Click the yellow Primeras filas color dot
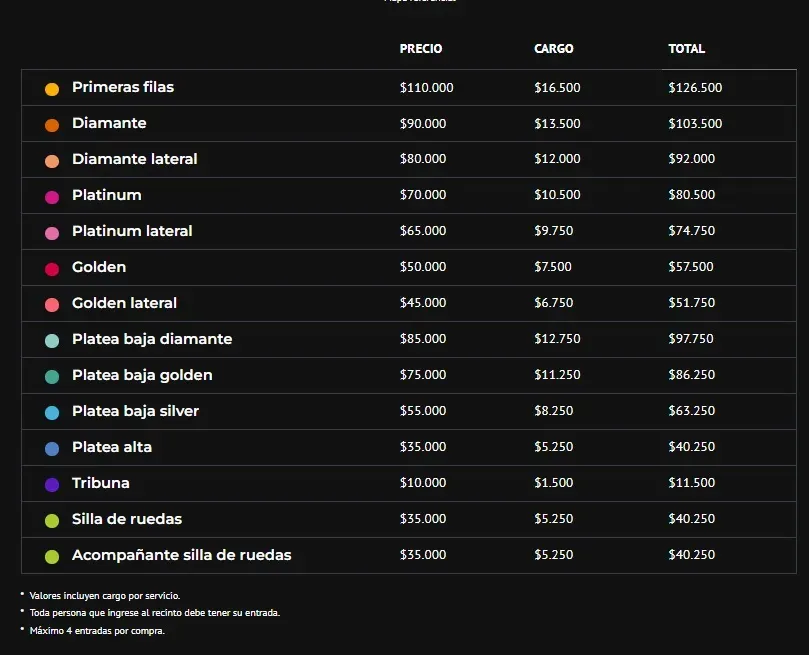The width and height of the screenshot is (809, 655). click(52, 89)
